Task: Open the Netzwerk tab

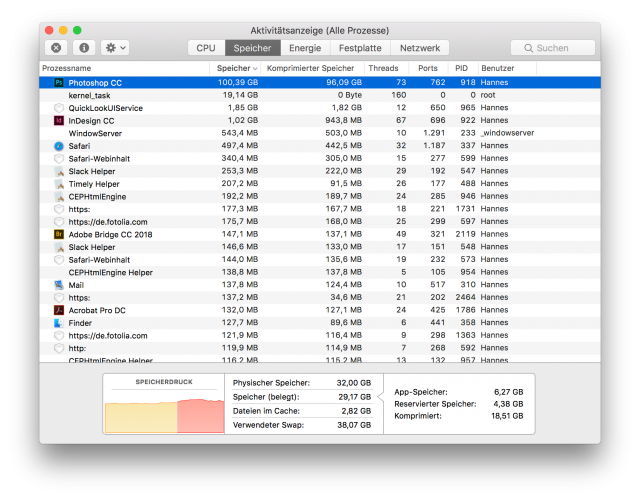Action: point(420,48)
